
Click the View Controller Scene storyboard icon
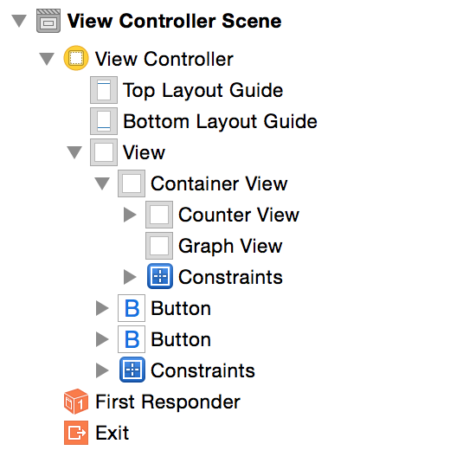click(x=48, y=21)
